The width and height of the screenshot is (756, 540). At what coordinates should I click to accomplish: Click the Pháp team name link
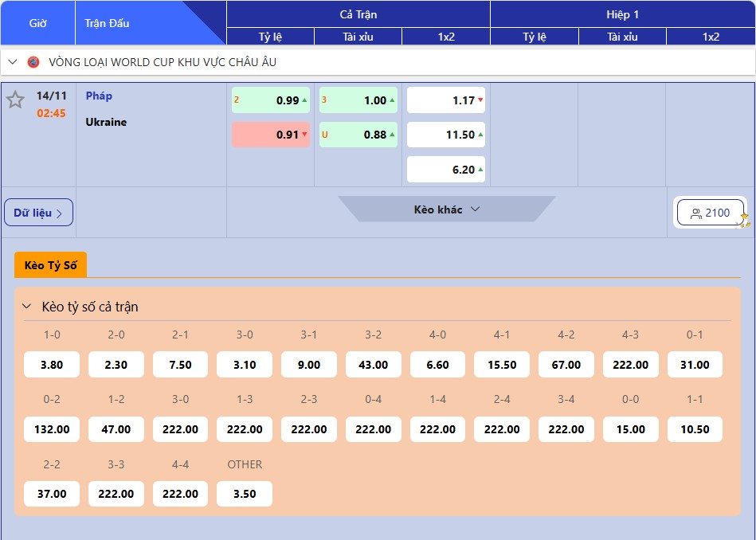pyautogui.click(x=99, y=96)
